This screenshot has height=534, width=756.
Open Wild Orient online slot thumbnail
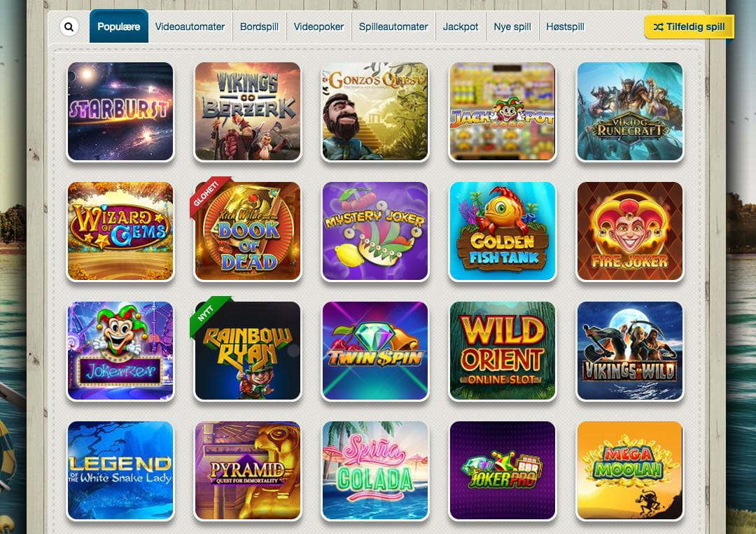(x=503, y=351)
